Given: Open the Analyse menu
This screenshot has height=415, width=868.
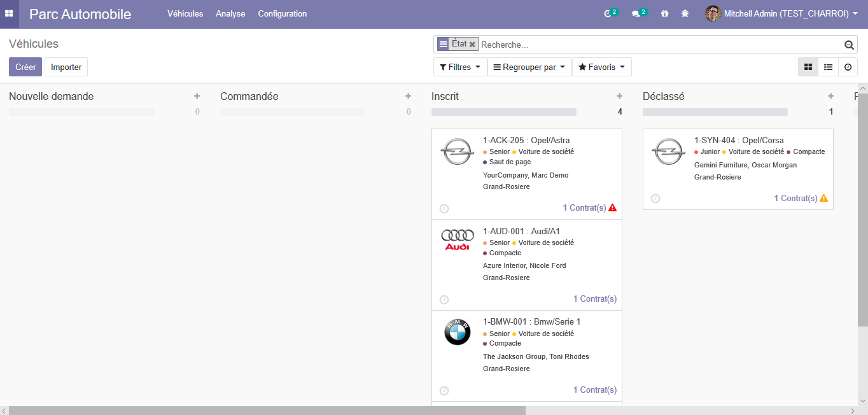Looking at the screenshot, I should point(230,13).
